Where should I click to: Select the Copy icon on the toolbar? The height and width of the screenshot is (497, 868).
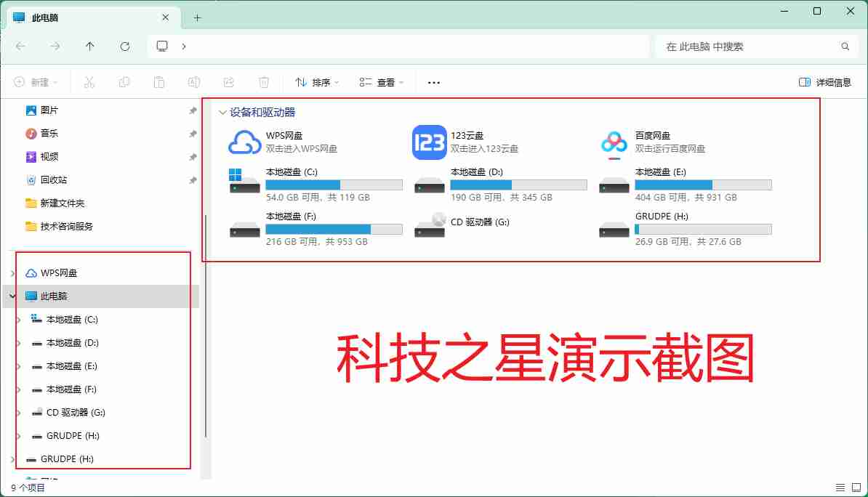tap(124, 81)
